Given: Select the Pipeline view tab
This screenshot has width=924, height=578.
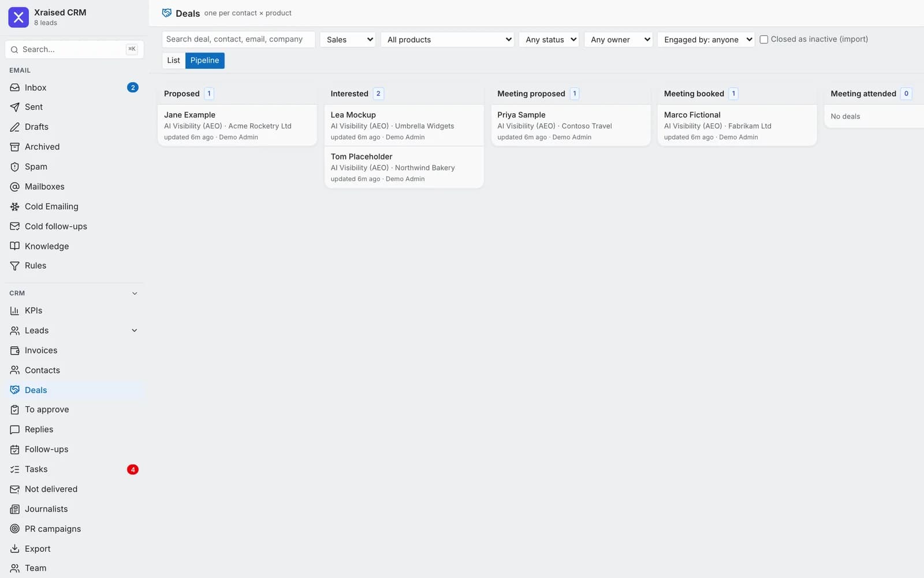Looking at the screenshot, I should pyautogui.click(x=205, y=60).
